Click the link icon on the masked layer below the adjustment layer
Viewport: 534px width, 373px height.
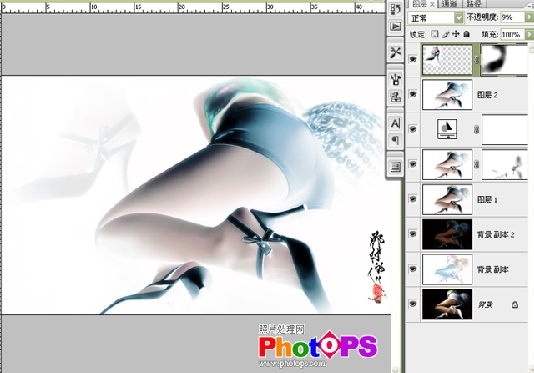pyautogui.click(x=477, y=165)
